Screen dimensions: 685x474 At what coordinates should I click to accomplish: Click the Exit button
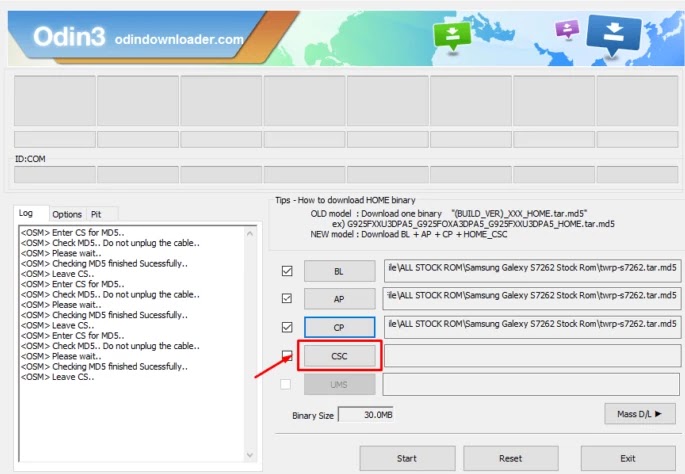point(628,458)
